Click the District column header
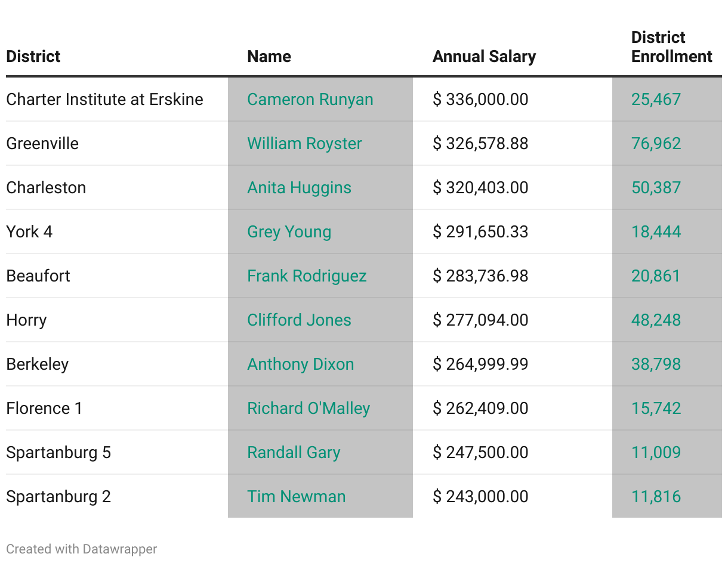 (x=33, y=57)
